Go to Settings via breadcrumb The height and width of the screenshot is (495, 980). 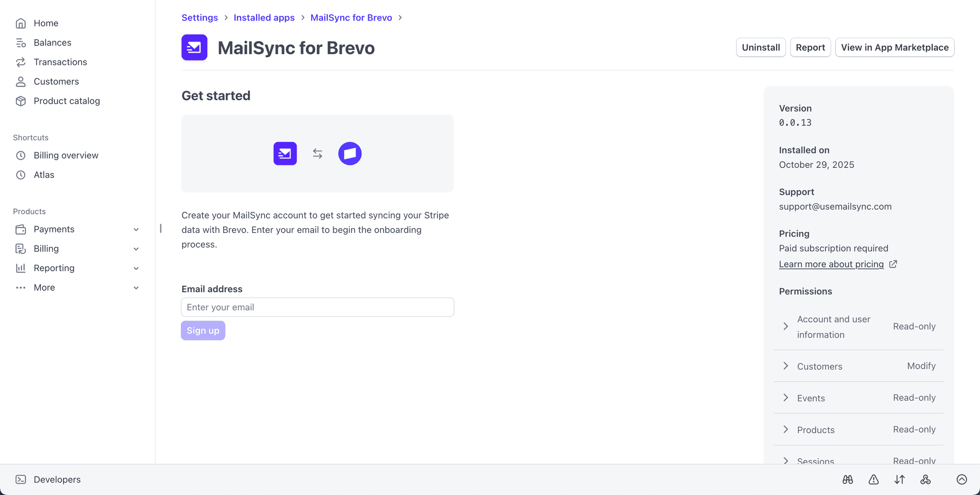(200, 17)
